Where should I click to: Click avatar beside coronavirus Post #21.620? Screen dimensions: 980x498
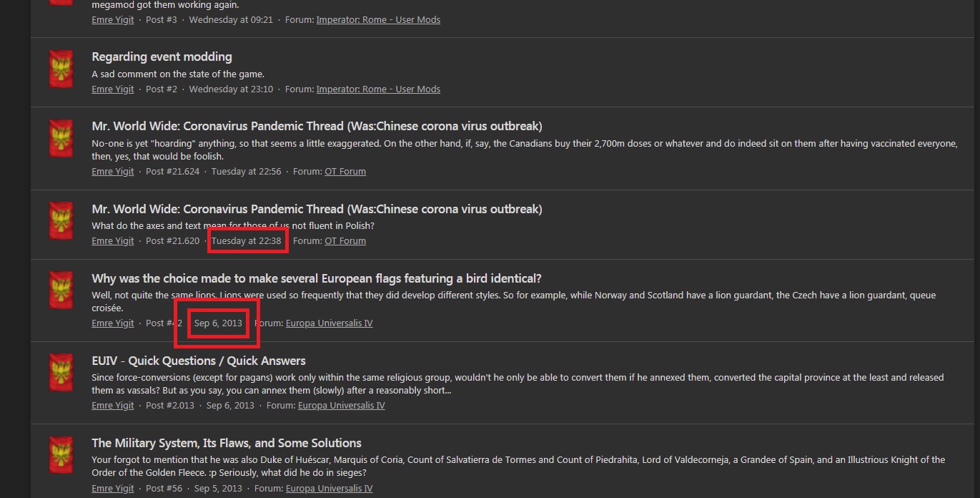[61, 221]
